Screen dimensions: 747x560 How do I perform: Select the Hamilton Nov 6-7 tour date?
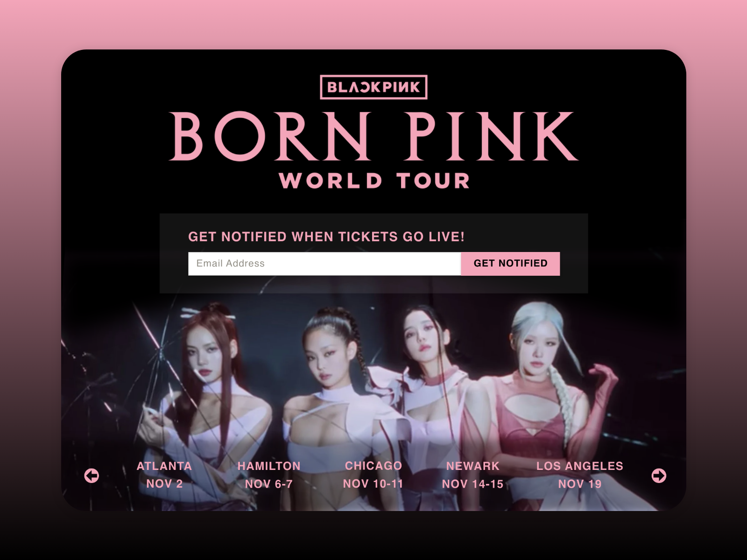[x=269, y=475]
